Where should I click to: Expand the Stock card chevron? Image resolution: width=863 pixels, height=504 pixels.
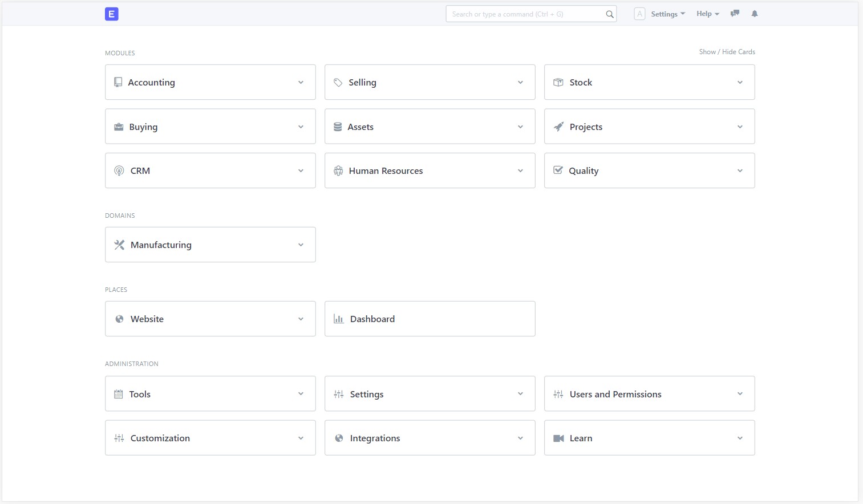(740, 82)
